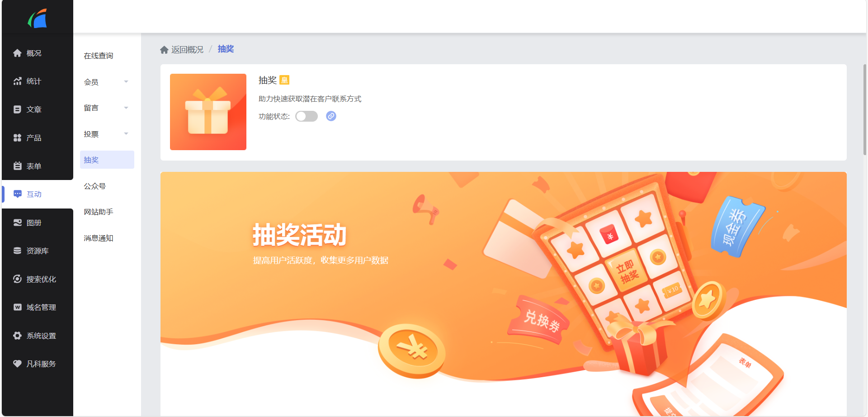Click the 网站助手 link
Image resolution: width=868 pixels, height=417 pixels.
click(x=98, y=212)
